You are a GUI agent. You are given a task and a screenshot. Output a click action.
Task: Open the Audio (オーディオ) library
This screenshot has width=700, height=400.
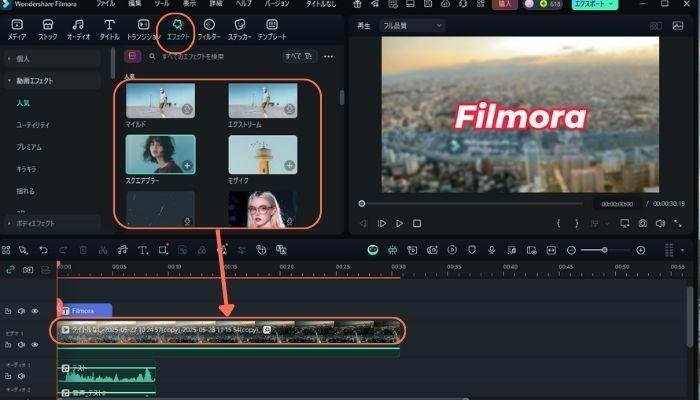click(78, 27)
